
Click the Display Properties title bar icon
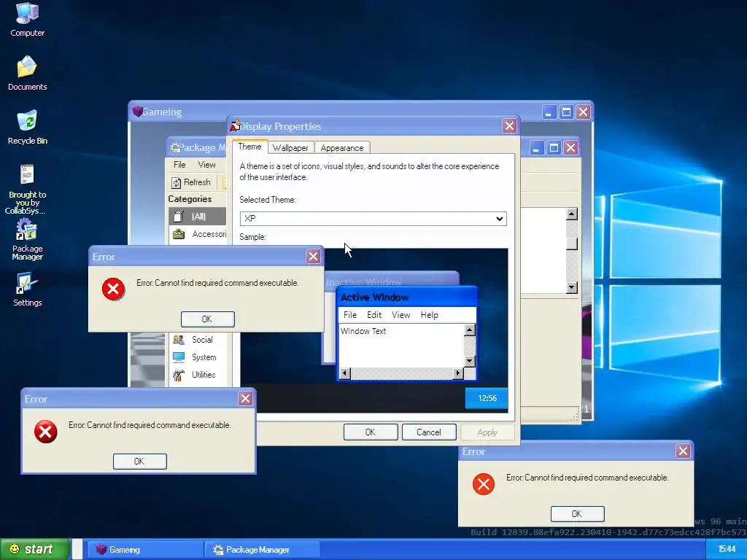[236, 126]
